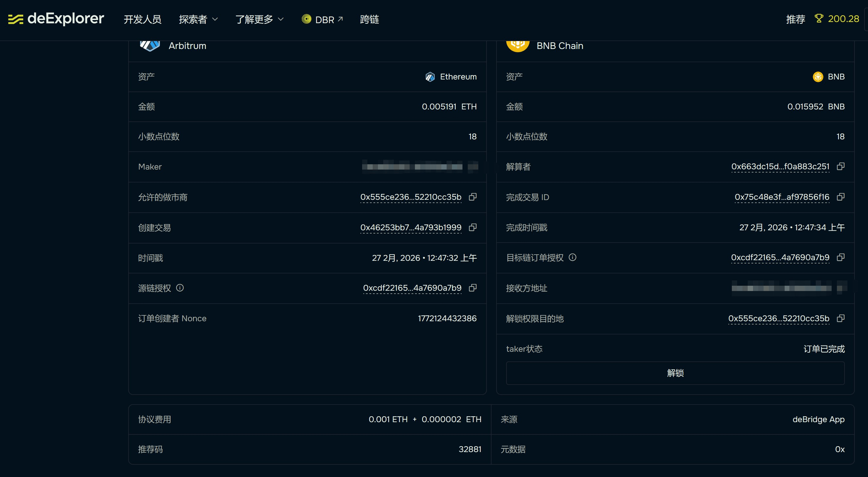Expand the 探索者 dropdown menu
This screenshot has width=868, height=477.
198,20
